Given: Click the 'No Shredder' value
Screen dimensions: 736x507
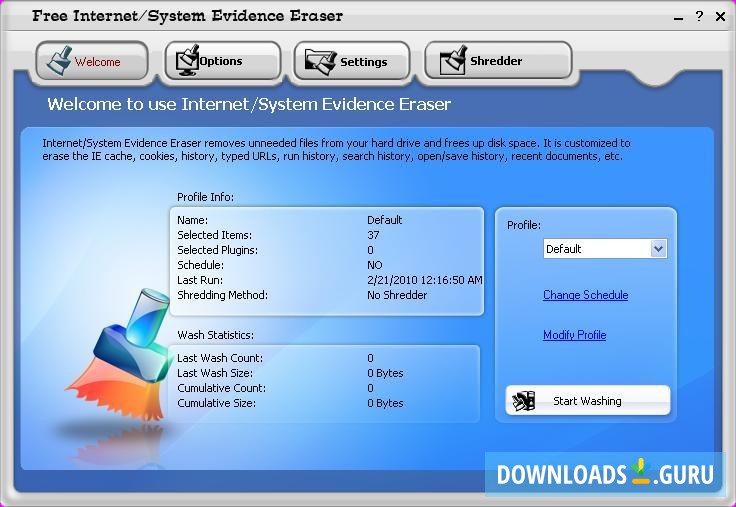Looking at the screenshot, I should point(397,295).
